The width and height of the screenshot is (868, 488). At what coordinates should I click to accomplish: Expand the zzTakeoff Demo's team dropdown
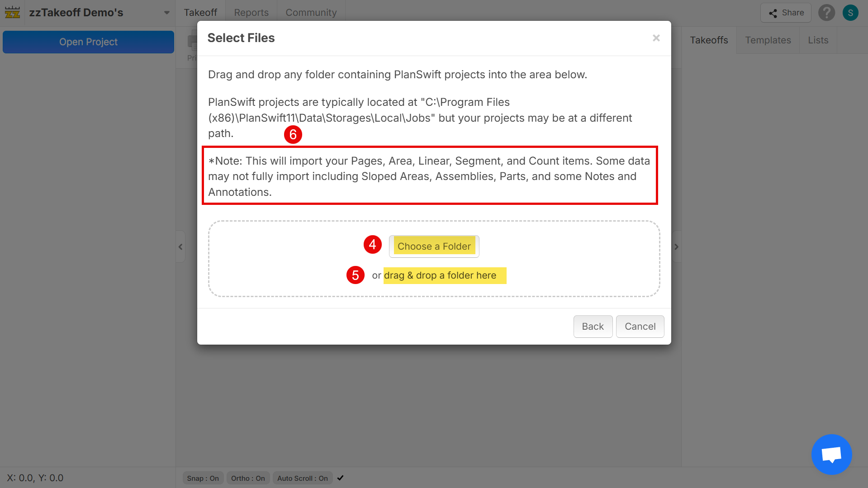[166, 13]
